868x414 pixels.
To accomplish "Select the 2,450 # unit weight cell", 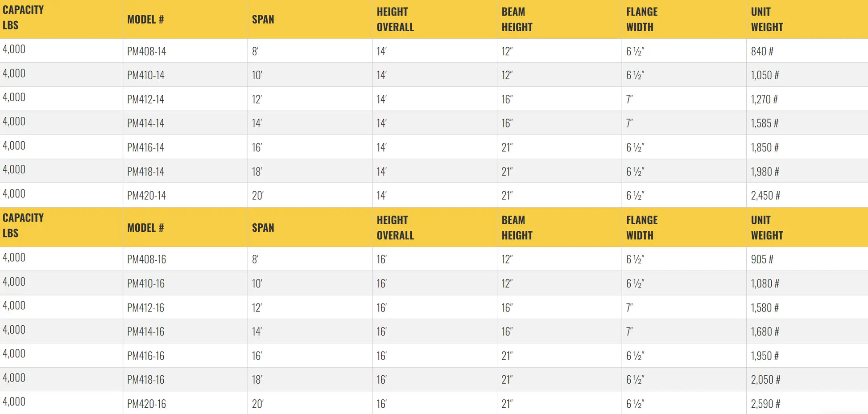I will pyautogui.click(x=765, y=196).
